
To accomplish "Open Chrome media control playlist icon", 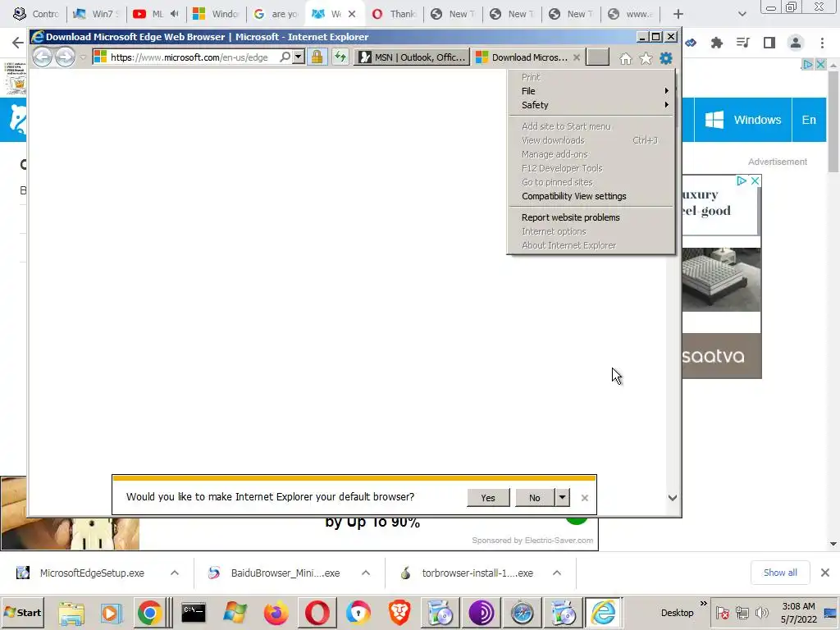I will pyautogui.click(x=743, y=43).
